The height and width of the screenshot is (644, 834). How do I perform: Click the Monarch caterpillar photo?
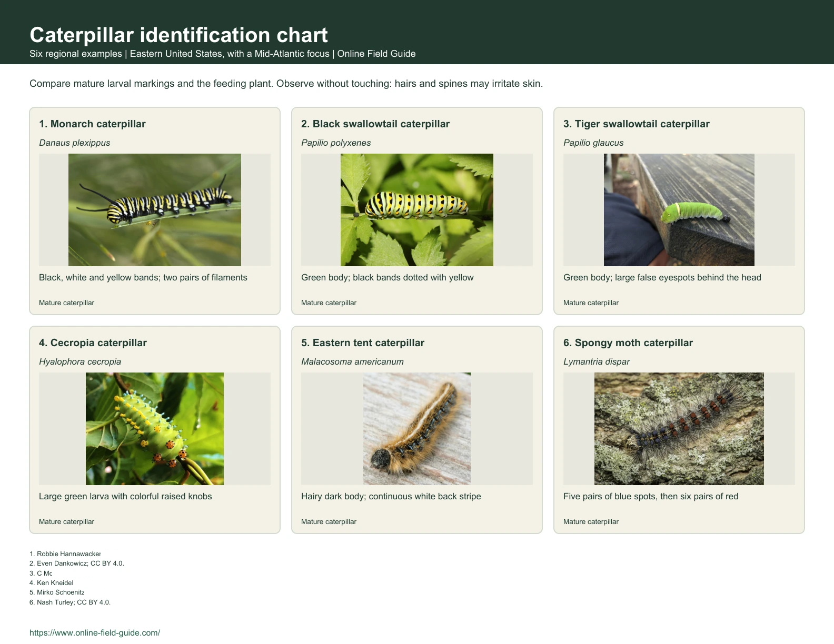tap(155, 210)
